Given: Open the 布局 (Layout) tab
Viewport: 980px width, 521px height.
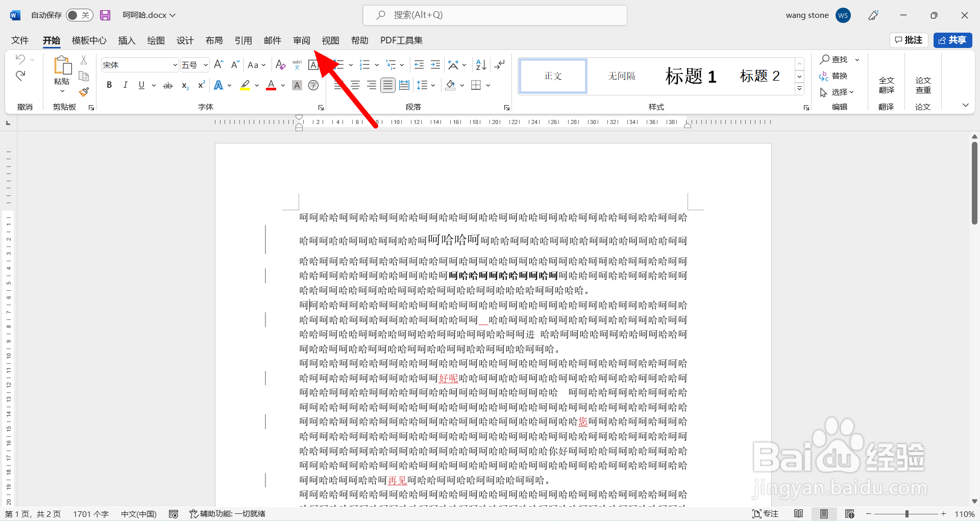Looking at the screenshot, I should pyautogui.click(x=214, y=40).
